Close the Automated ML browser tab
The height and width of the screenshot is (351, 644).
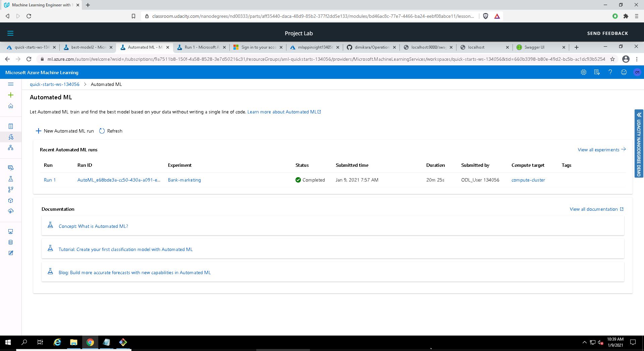[x=168, y=47]
